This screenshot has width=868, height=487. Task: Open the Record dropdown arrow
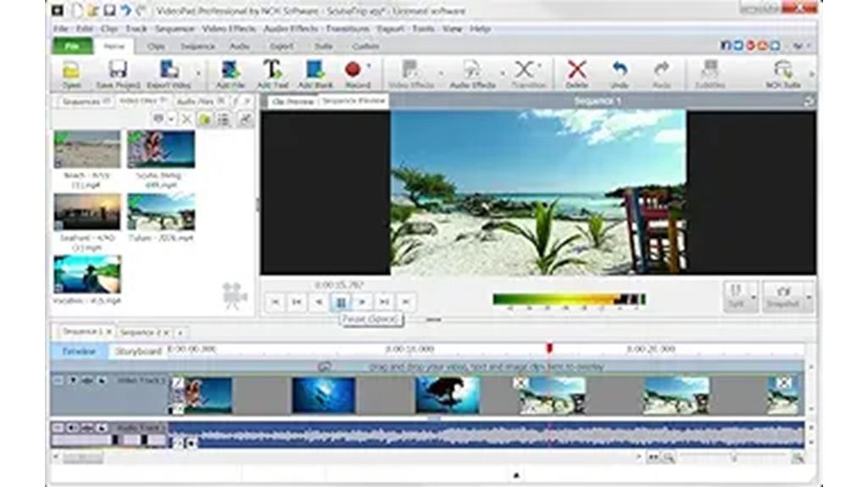(x=370, y=67)
